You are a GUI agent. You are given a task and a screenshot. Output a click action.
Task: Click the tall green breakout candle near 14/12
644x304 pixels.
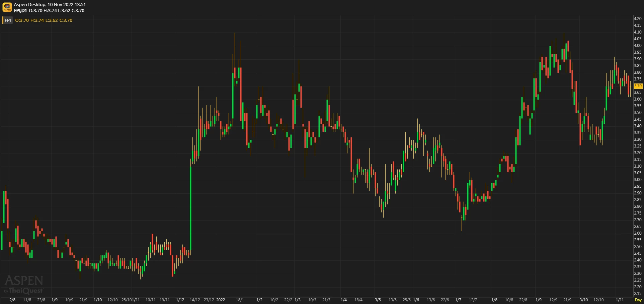[191, 208]
